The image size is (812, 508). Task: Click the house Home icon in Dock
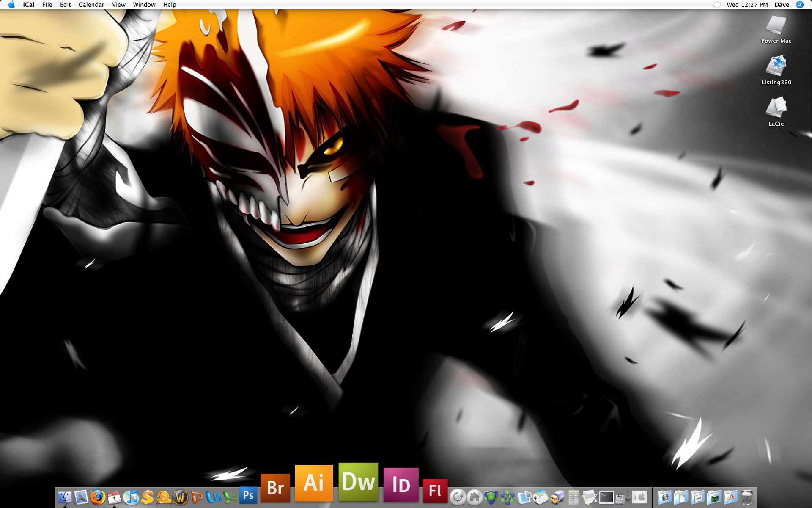tap(475, 497)
